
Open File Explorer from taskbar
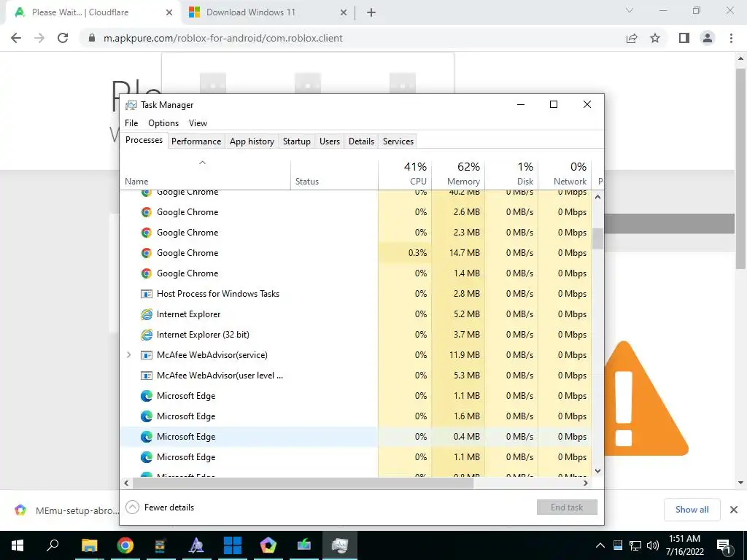tap(89, 545)
